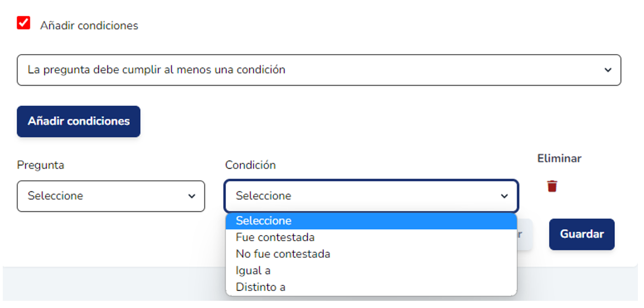Click the chevron arrow in the Condición dropdown
Image resolution: width=644 pixels, height=308 pixels.
[x=504, y=196]
